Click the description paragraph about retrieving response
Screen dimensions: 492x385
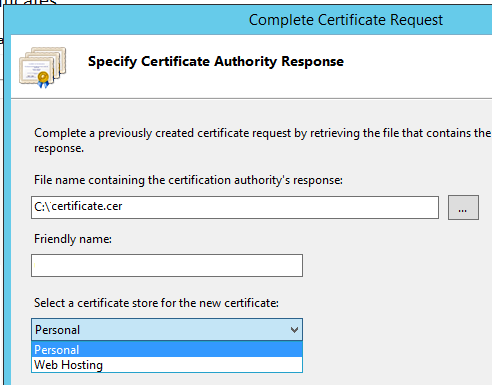(262, 140)
